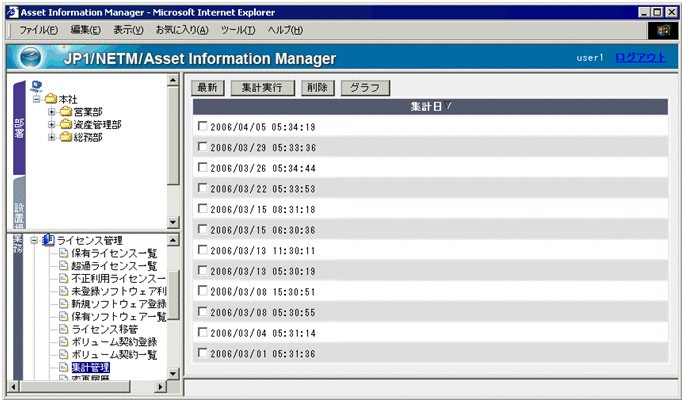Expand the 総務部 tree node

(52, 137)
